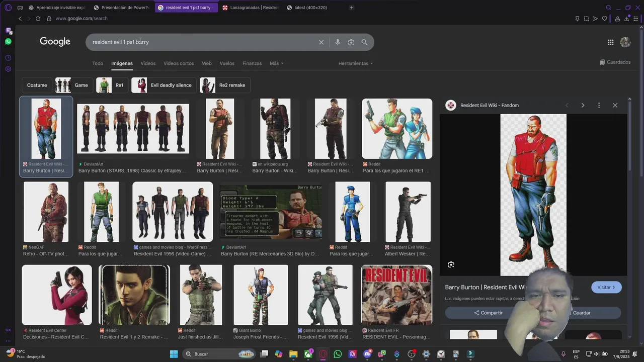Filter images by Re1 chip
644x362 pixels.
point(111,85)
